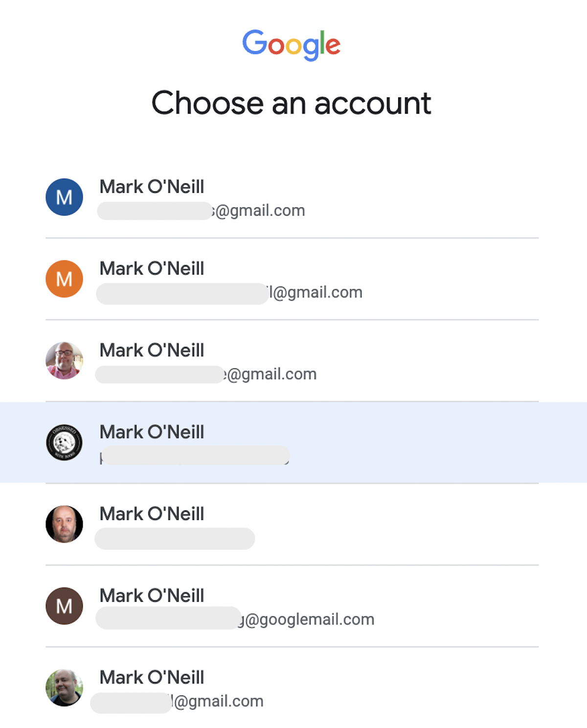
Task: Select the photo avatar with green outdoor background
Action: pyautogui.click(x=64, y=687)
